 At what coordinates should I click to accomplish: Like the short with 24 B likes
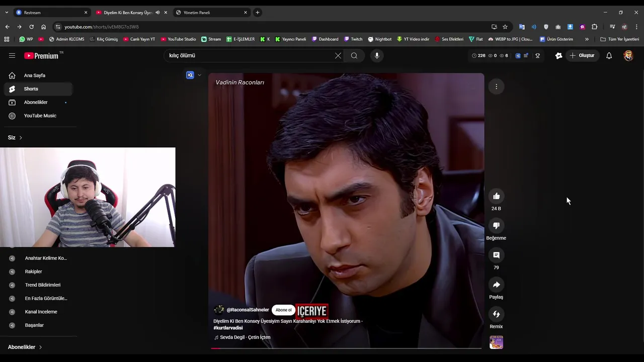[496, 196]
